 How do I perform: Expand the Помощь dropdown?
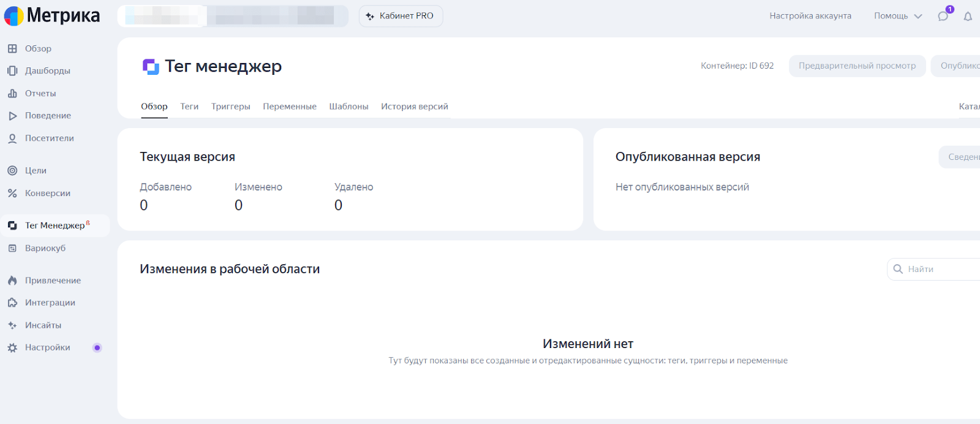(898, 16)
